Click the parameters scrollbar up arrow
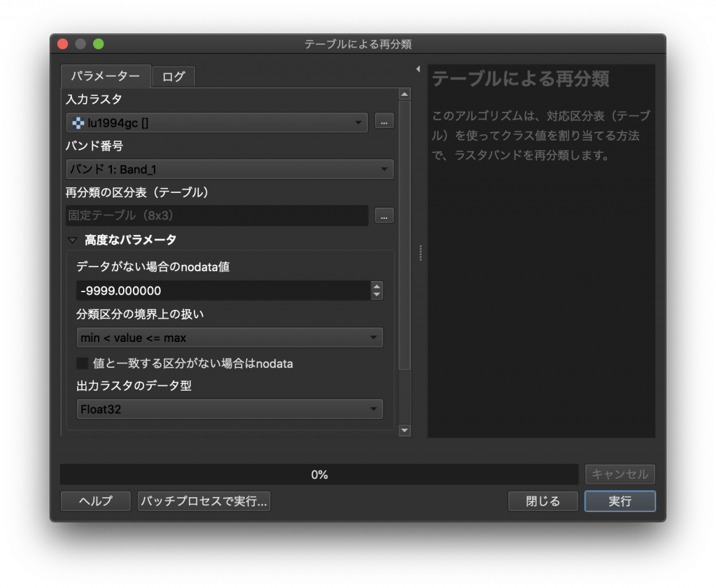Screen dimensions: 716x588 click(x=405, y=94)
